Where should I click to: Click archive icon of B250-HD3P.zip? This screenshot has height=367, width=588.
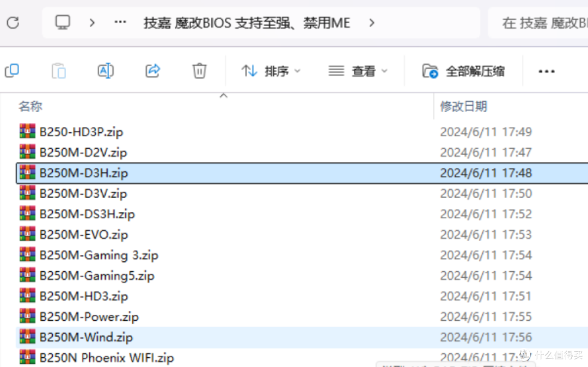tap(27, 131)
